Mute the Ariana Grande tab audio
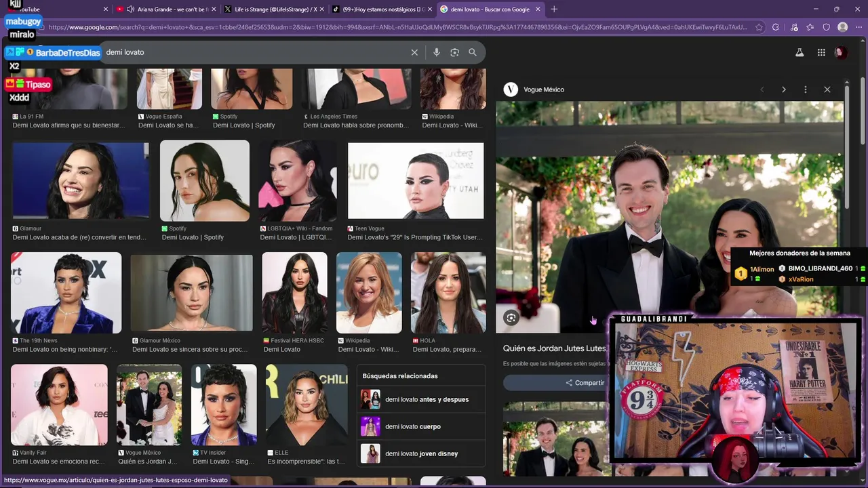The height and width of the screenshot is (488, 868). [130, 9]
